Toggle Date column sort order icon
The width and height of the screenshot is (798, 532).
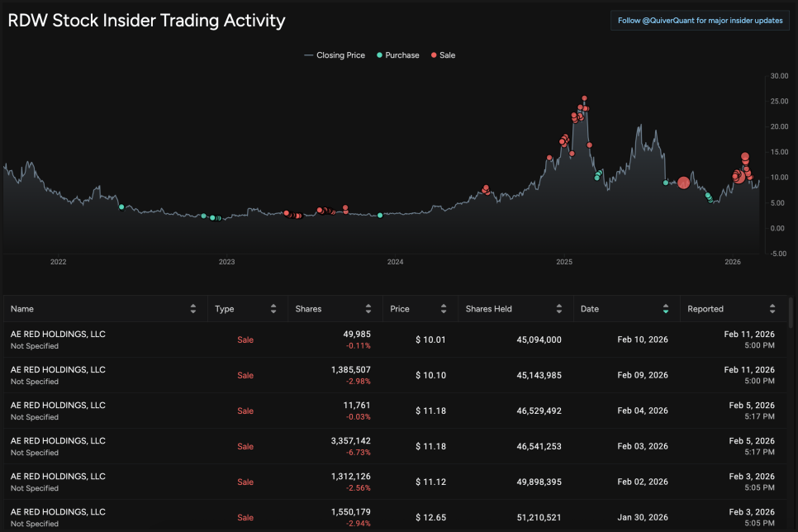666,309
